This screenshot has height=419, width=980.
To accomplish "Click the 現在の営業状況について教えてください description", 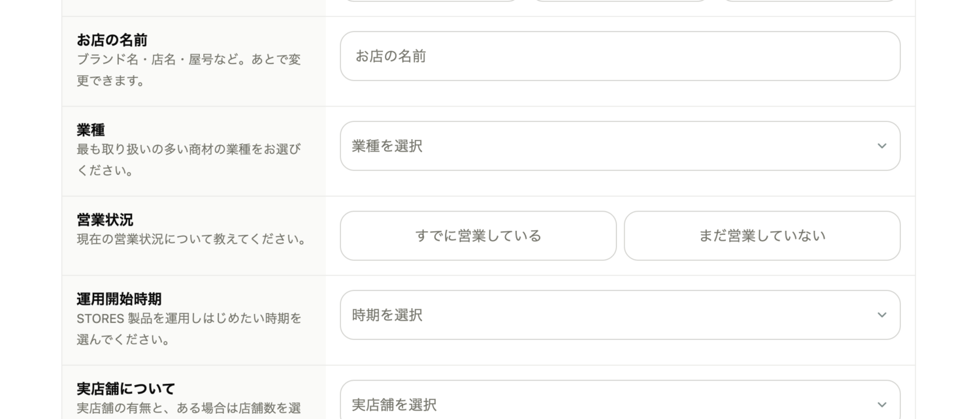I will tap(191, 240).
